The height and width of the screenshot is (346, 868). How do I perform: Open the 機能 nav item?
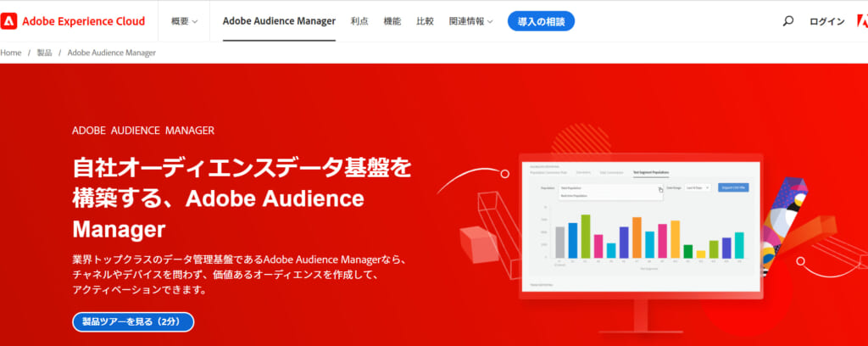coord(392,21)
